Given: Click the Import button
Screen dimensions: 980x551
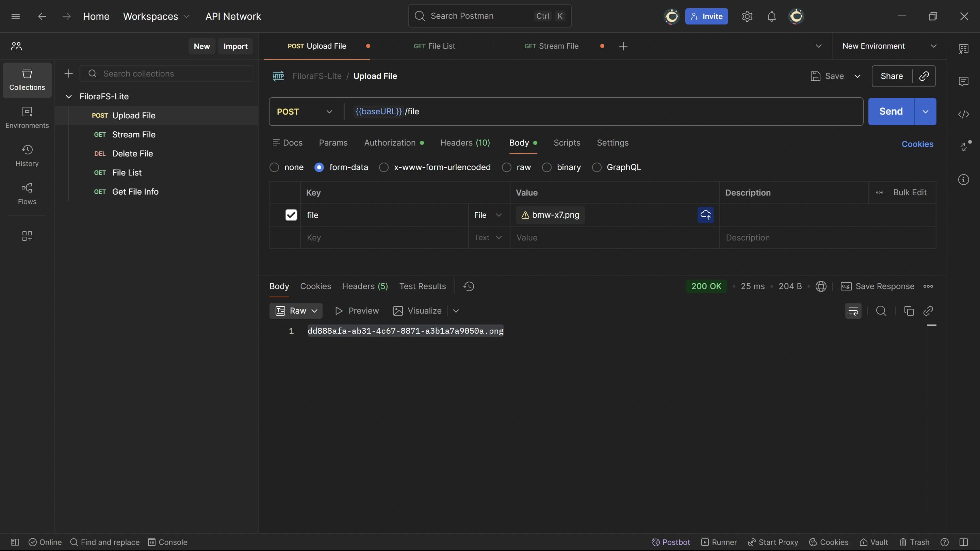Looking at the screenshot, I should pyautogui.click(x=235, y=46).
